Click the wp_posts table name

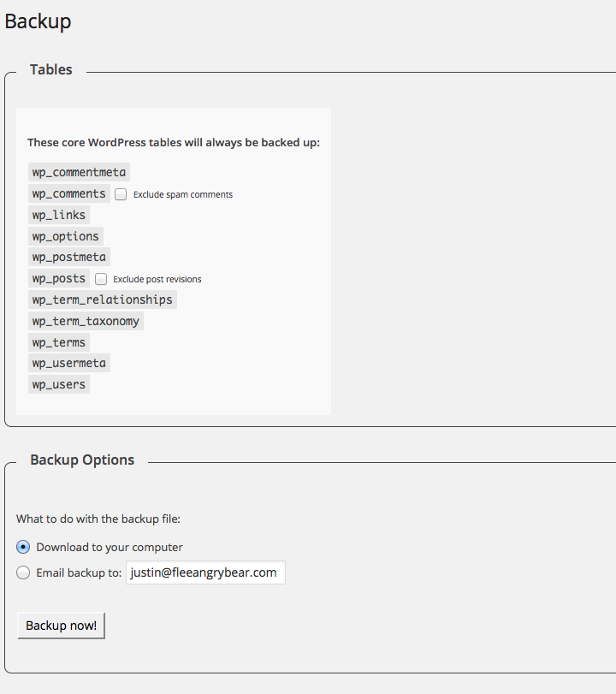[x=59, y=278]
